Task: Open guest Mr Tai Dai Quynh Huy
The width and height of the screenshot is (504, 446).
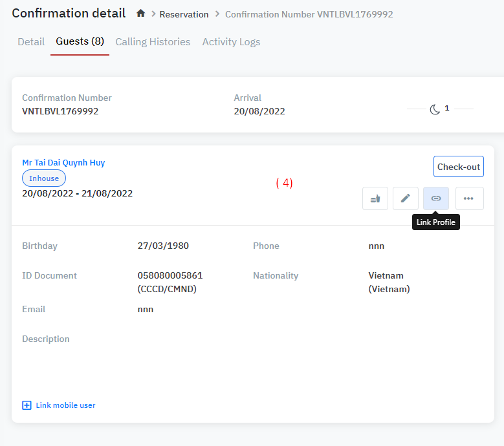Action: (63, 162)
